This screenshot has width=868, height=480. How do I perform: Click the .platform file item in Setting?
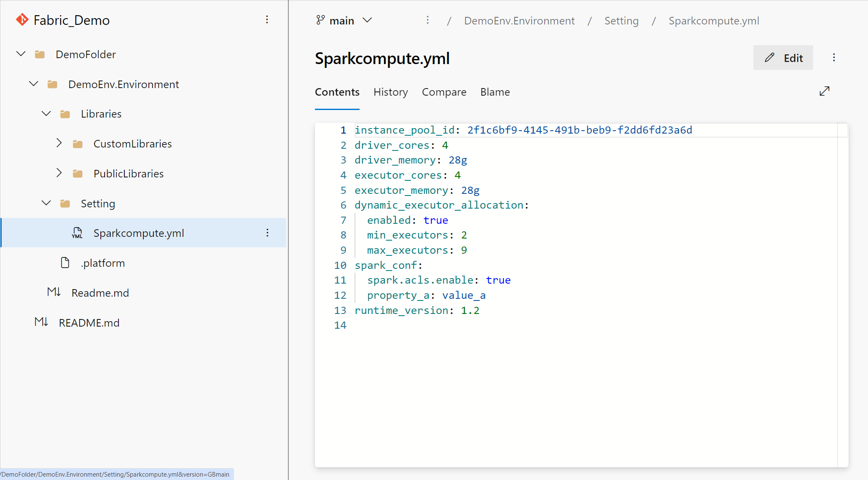[x=103, y=263]
